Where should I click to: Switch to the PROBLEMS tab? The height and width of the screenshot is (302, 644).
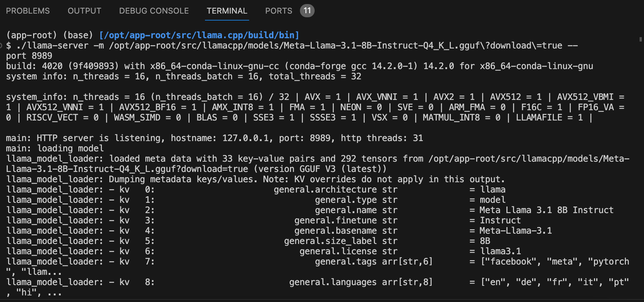click(28, 11)
